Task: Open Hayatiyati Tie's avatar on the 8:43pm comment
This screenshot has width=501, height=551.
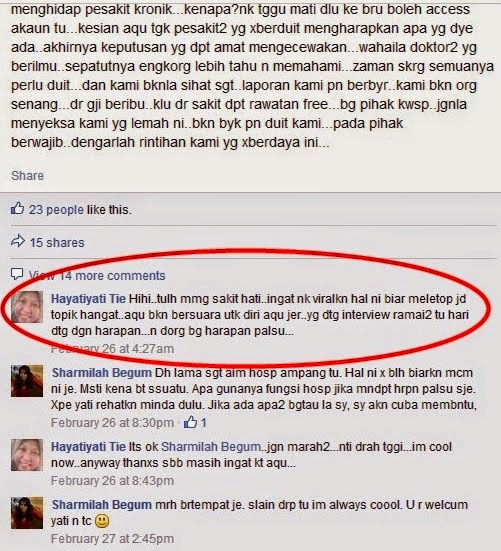Action: [27, 455]
